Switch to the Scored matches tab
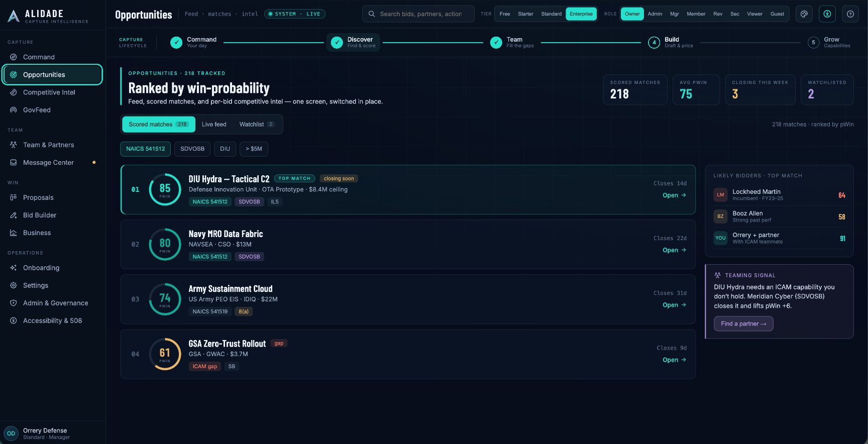This screenshot has height=444, width=868. coord(159,125)
